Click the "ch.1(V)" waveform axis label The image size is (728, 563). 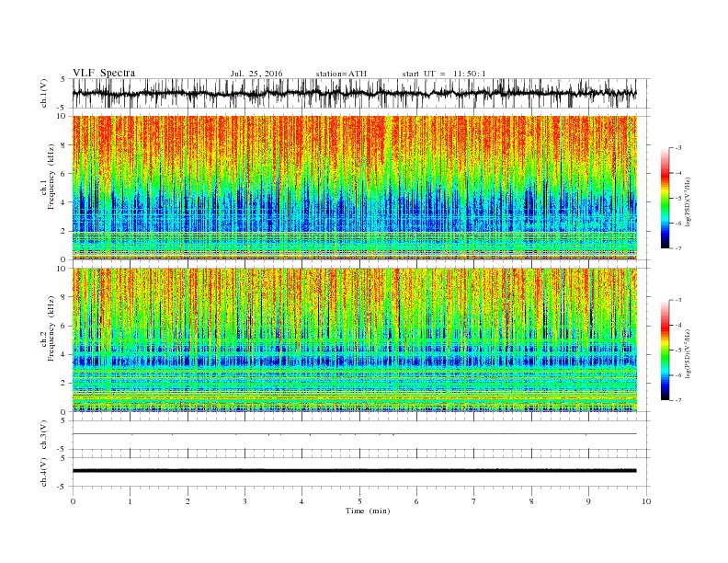pos(44,95)
